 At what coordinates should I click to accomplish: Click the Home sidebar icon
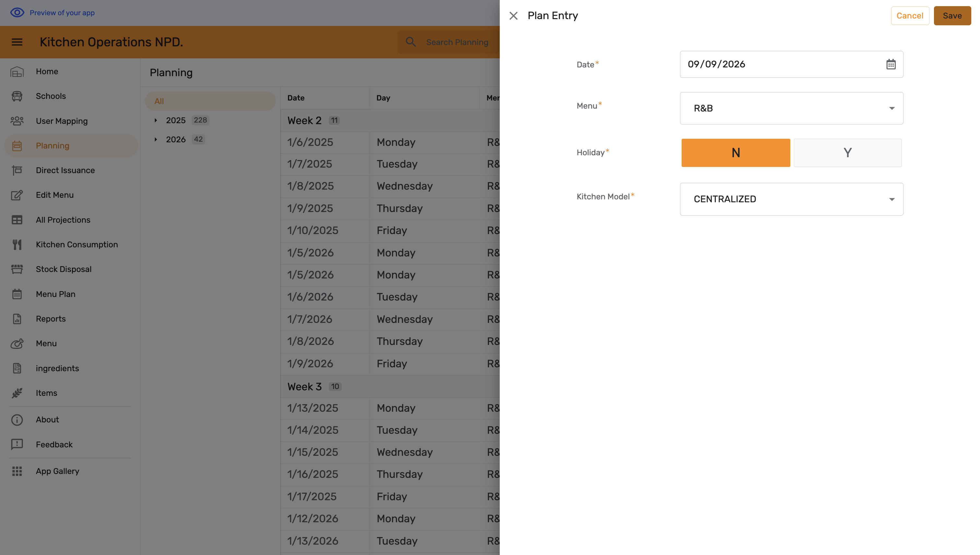coord(17,71)
